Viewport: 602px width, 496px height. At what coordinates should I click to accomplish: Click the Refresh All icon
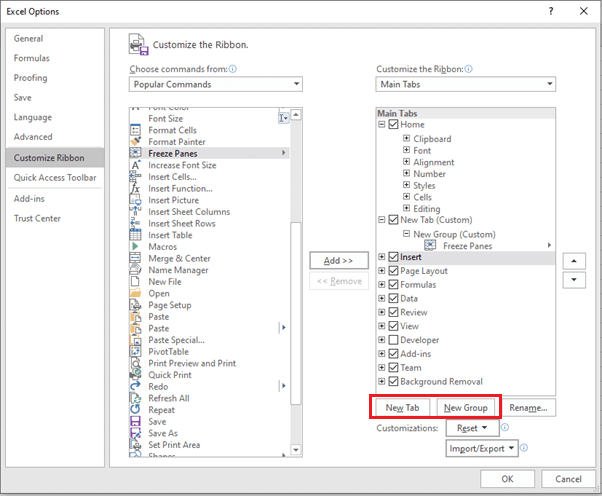135,398
